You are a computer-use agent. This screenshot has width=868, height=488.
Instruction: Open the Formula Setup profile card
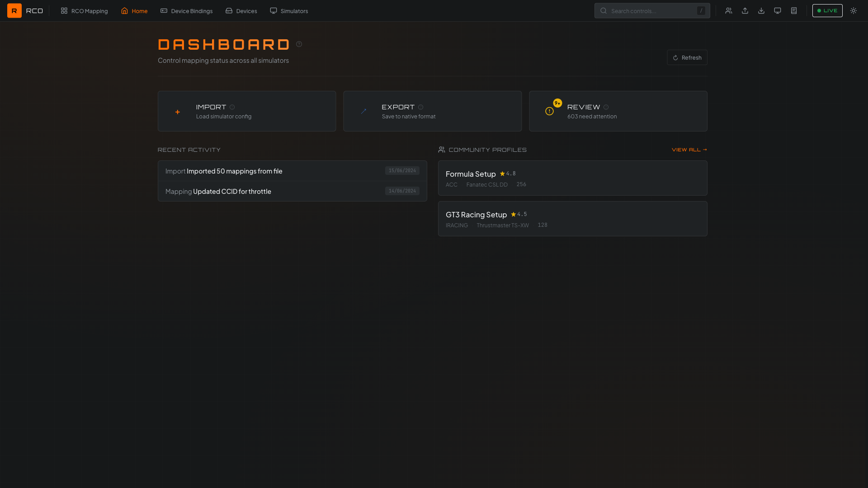(573, 178)
